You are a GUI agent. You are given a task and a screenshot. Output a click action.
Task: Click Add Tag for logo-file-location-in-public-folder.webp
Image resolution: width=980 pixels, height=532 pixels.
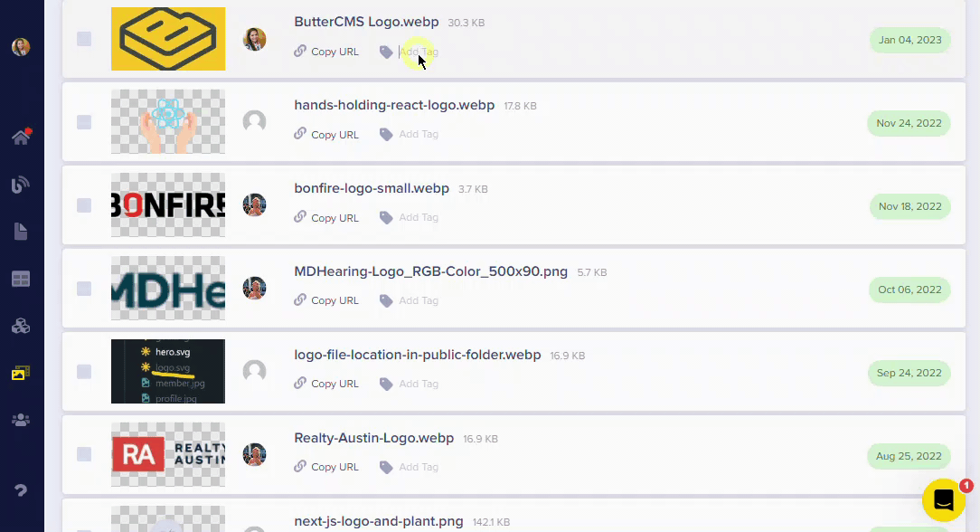tap(419, 384)
